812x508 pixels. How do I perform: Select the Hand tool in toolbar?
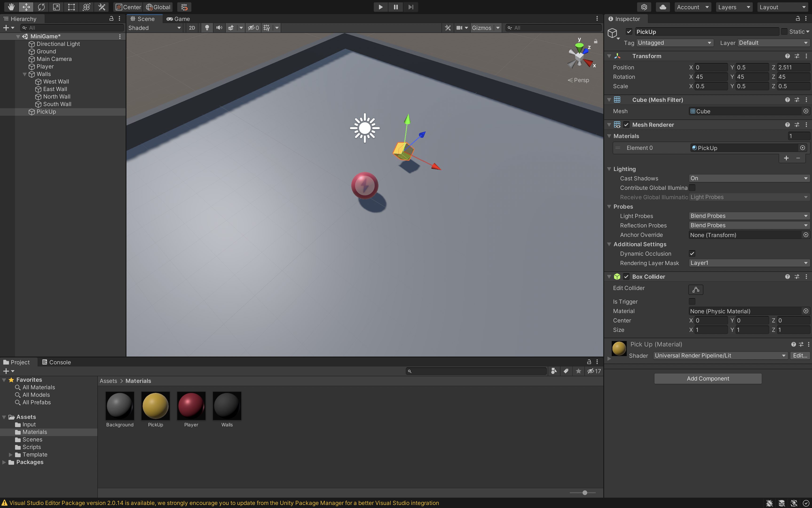[x=11, y=7]
